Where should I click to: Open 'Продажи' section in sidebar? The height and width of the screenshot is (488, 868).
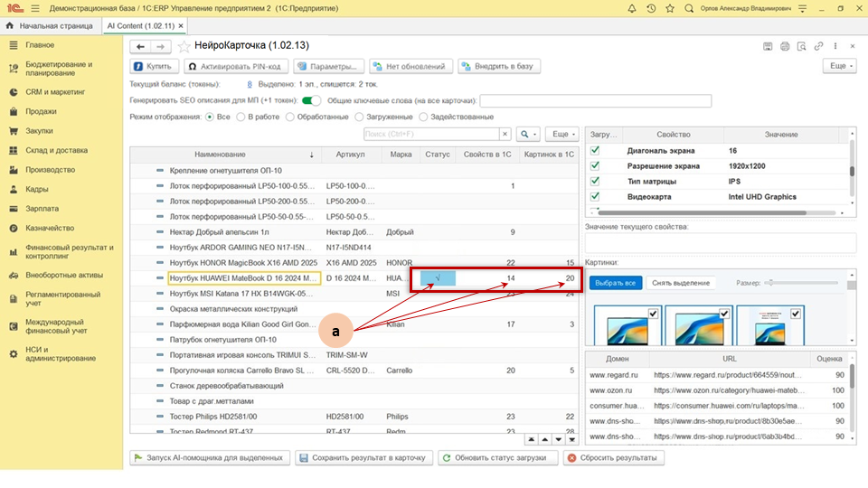pos(41,111)
